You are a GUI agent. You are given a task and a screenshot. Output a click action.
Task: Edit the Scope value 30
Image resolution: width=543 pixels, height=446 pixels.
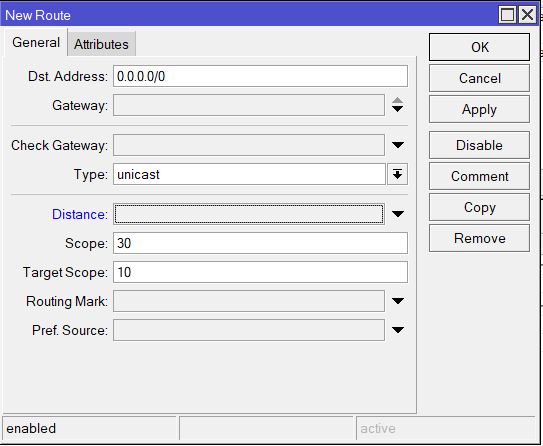tap(260, 243)
